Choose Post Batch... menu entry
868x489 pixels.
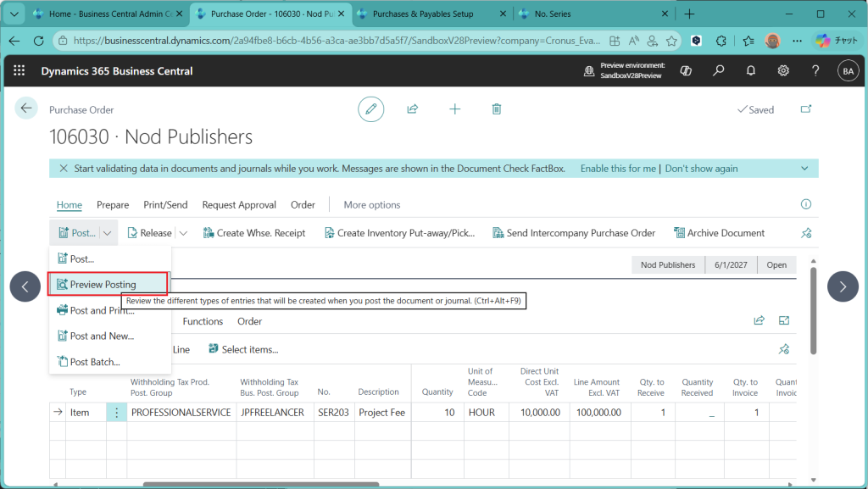[94, 362]
